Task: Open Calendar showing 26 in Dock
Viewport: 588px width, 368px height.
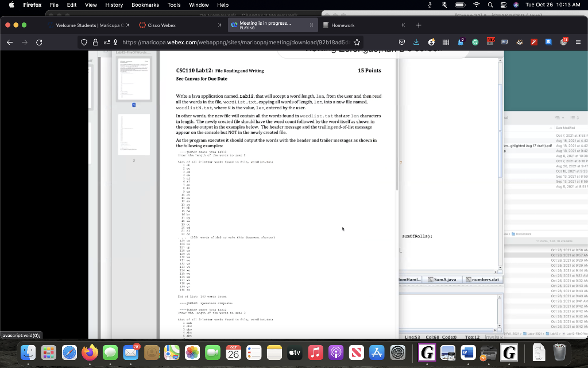Action: pyautogui.click(x=233, y=353)
